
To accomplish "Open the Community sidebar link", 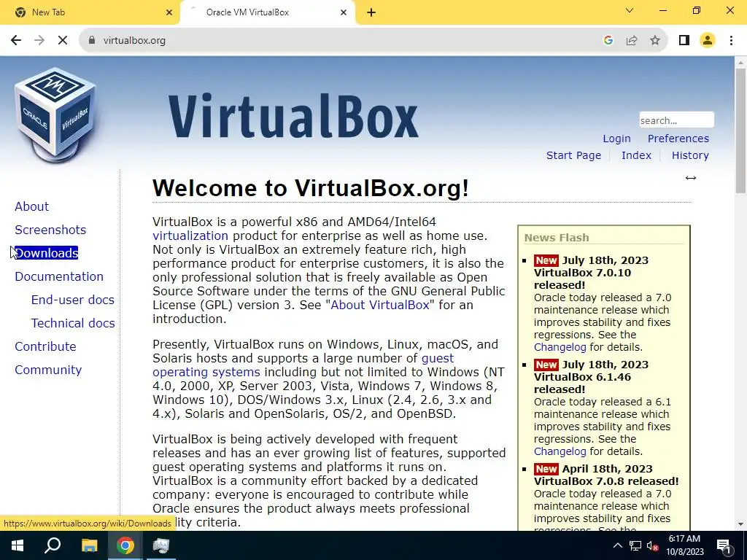I will point(48,370).
